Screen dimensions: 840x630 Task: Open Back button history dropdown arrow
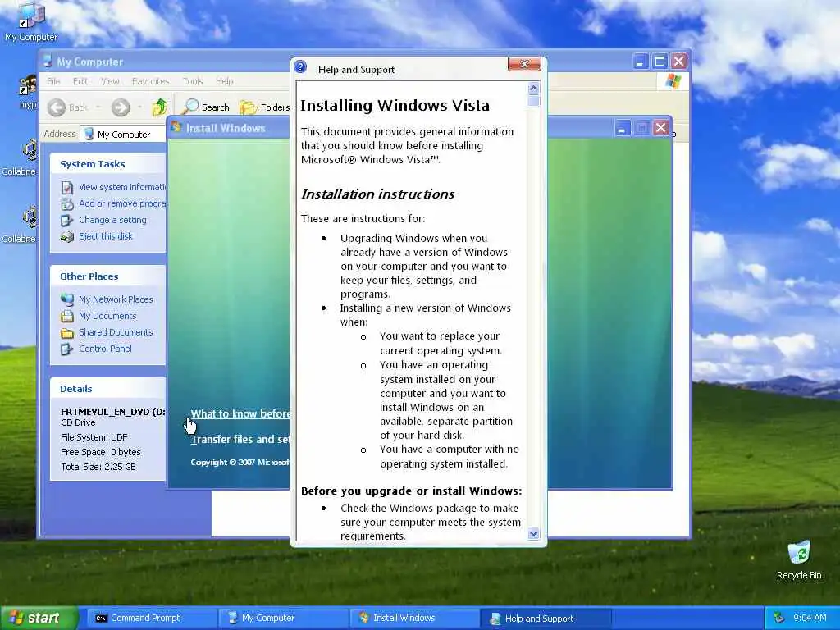pyautogui.click(x=98, y=107)
